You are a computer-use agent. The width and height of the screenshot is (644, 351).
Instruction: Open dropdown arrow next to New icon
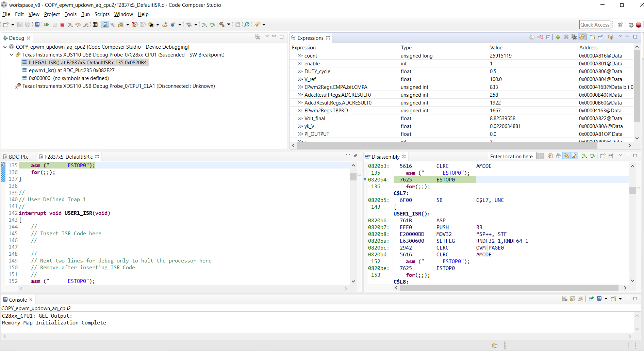point(13,25)
